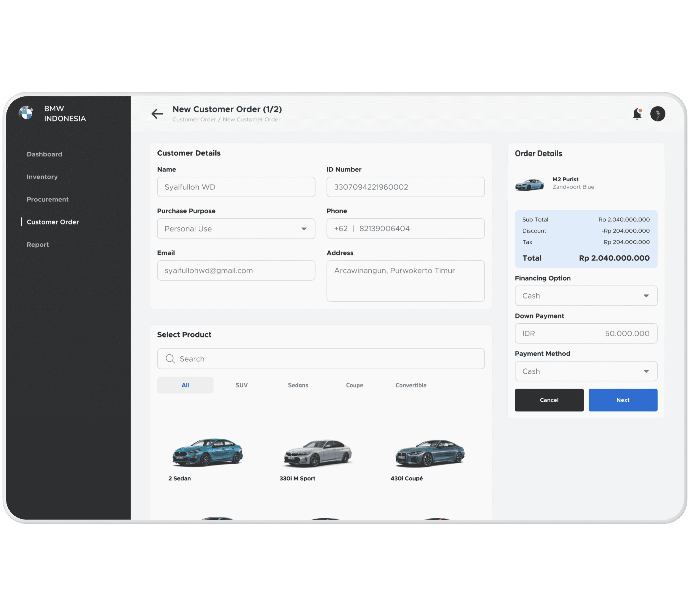Click the product Search box
The width and height of the screenshot is (690, 616).
click(x=321, y=359)
